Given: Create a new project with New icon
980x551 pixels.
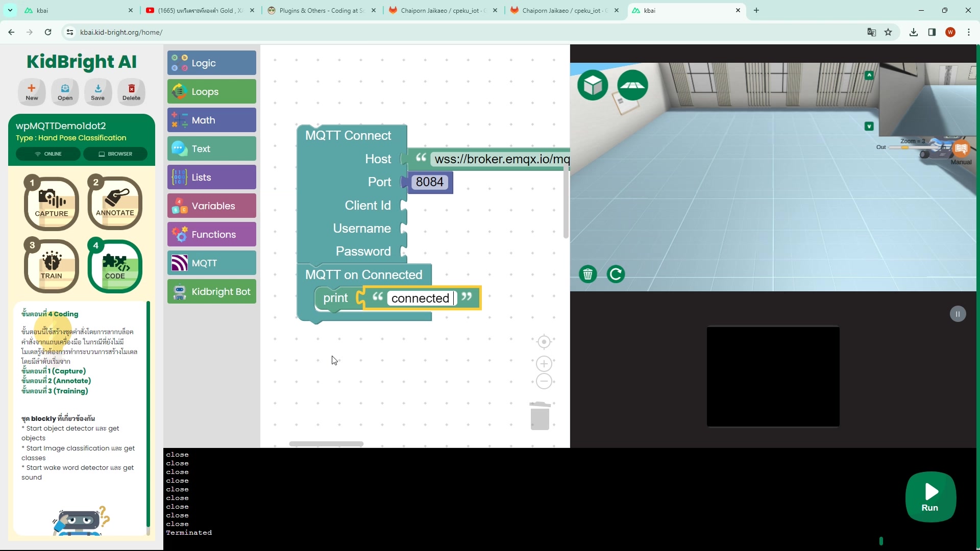Looking at the screenshot, I should point(32,92).
